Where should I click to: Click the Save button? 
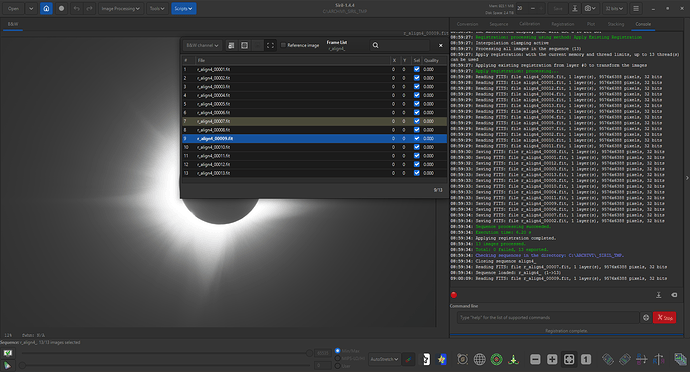[x=558, y=8]
